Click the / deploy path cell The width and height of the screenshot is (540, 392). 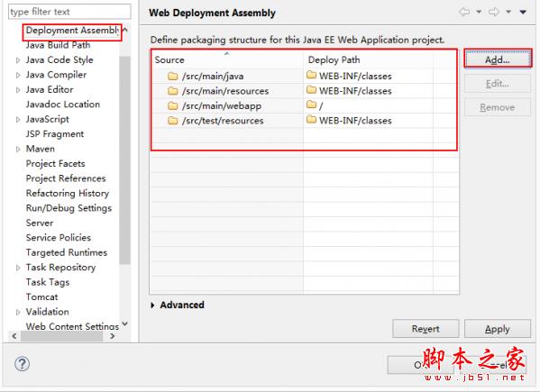click(368, 105)
